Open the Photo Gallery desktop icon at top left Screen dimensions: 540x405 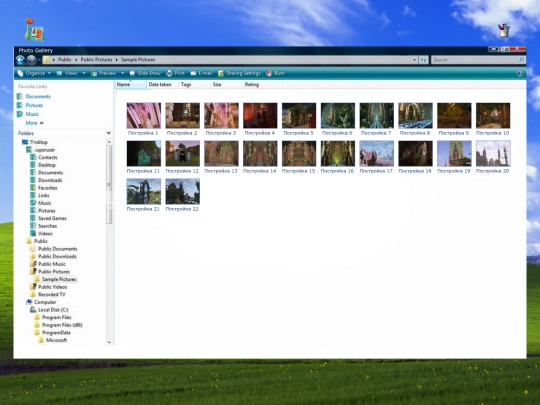point(34,30)
